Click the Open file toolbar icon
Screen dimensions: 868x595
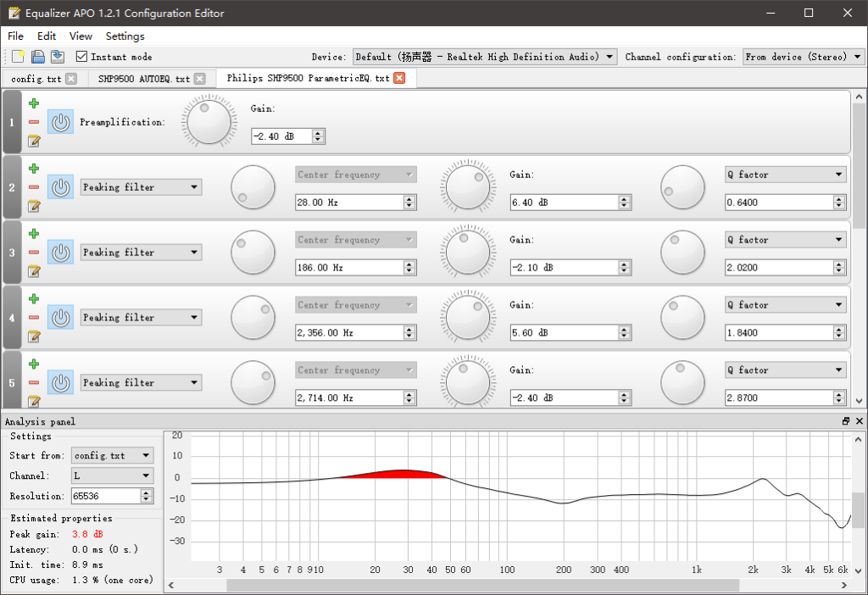point(37,57)
